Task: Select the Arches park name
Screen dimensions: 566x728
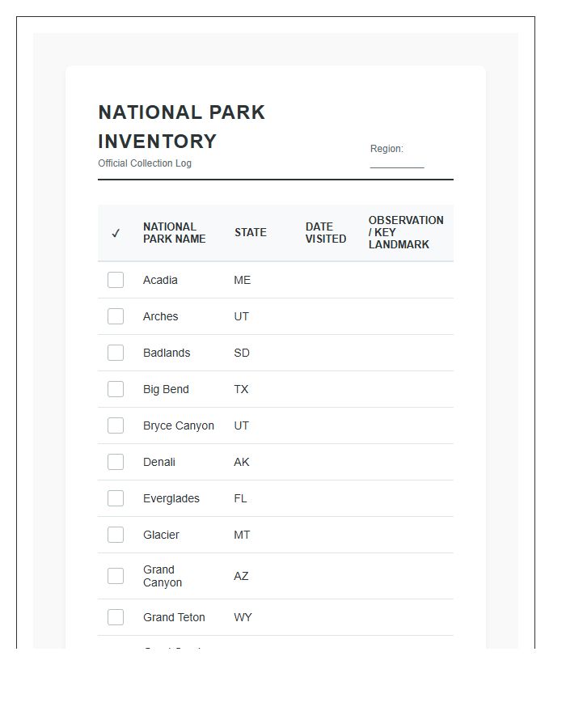Action: click(161, 316)
